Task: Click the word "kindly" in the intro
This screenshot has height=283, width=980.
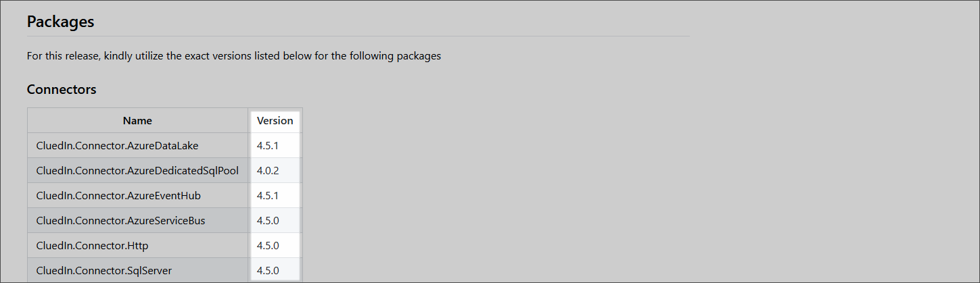Action: 119,56
